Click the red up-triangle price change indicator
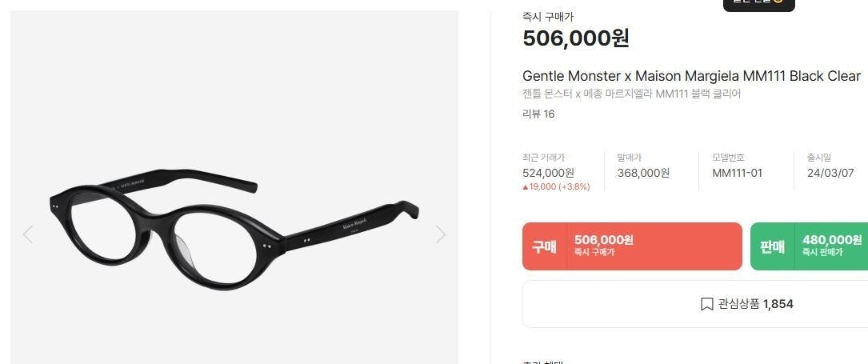 pos(526,187)
